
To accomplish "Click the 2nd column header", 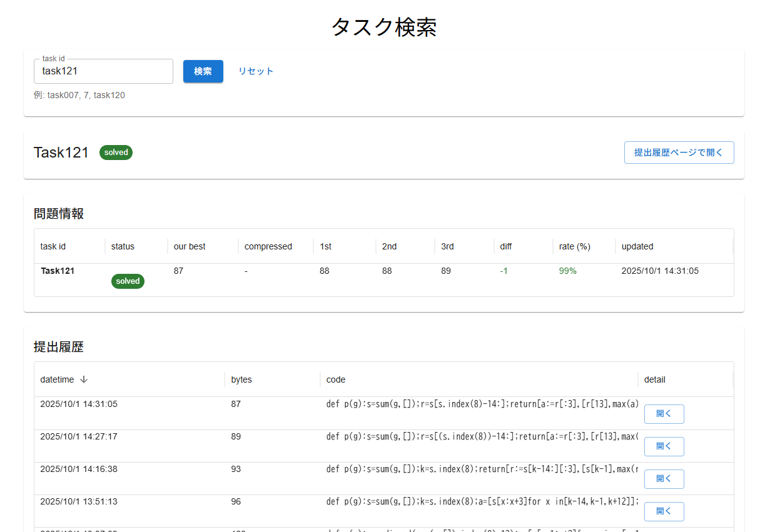I will pyautogui.click(x=405, y=246).
